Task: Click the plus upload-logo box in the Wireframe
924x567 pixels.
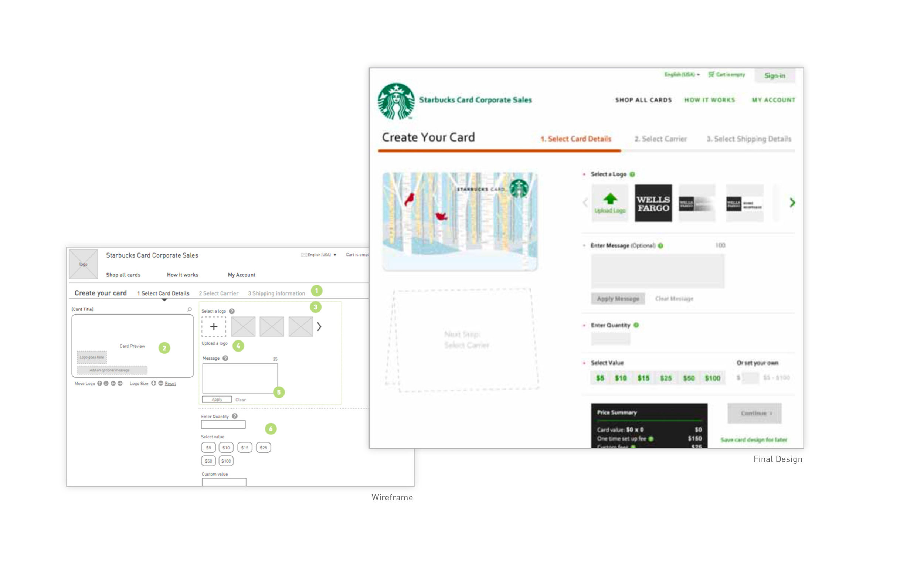Action: [214, 327]
